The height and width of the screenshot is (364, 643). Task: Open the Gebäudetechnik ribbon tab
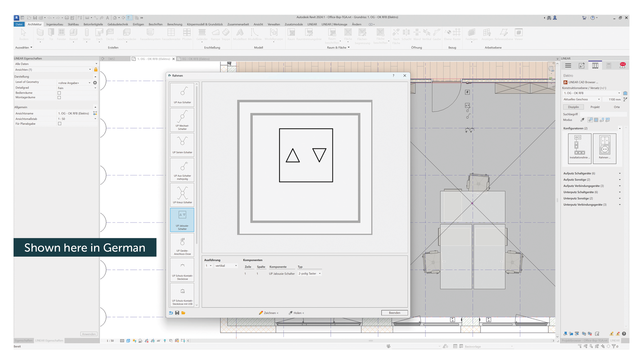(x=118, y=24)
